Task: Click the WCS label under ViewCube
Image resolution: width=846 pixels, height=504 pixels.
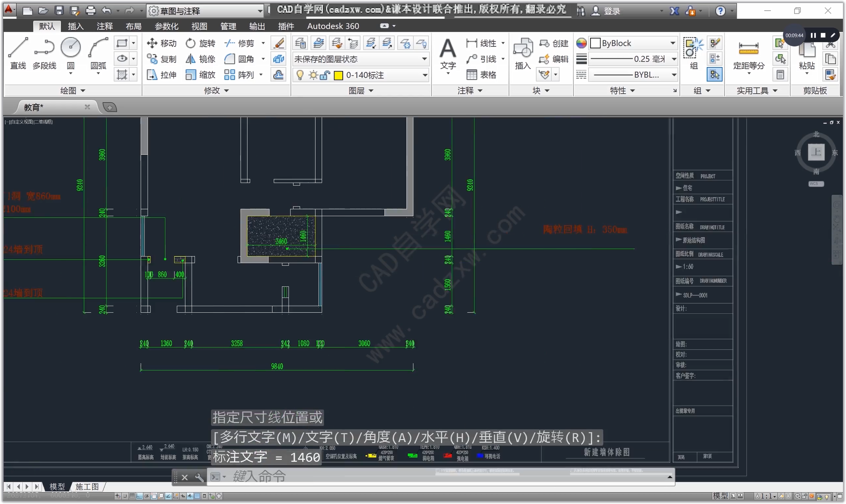Action: 816,184
